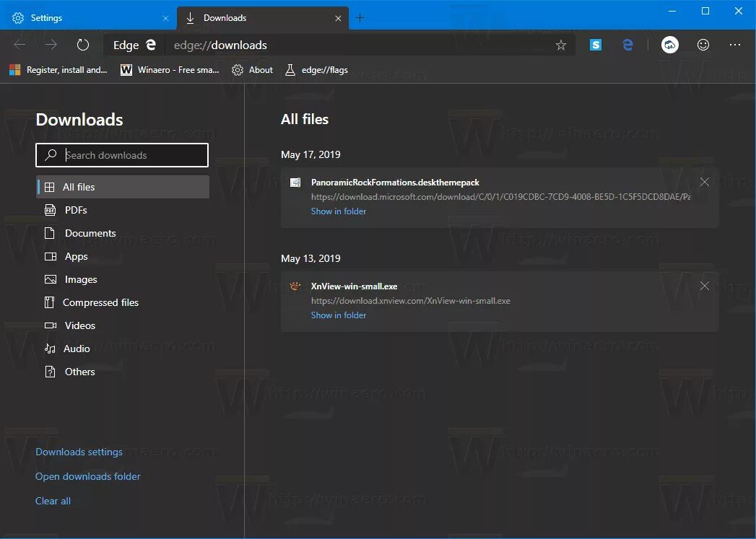Open the About bookmark
Viewport: 756px width, 539px height.
pyautogui.click(x=252, y=70)
